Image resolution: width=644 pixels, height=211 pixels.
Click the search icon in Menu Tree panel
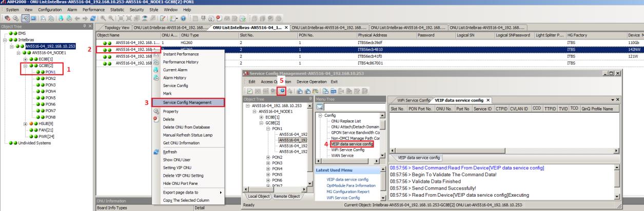pyautogui.click(x=320, y=107)
